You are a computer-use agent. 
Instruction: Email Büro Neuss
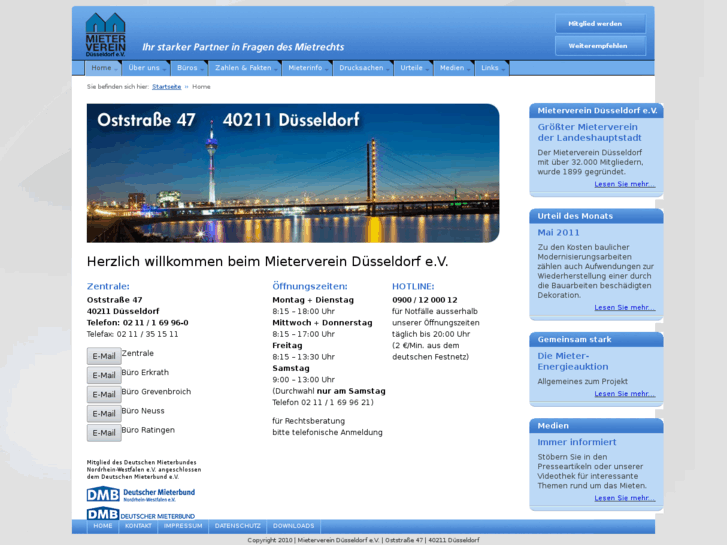(x=104, y=414)
